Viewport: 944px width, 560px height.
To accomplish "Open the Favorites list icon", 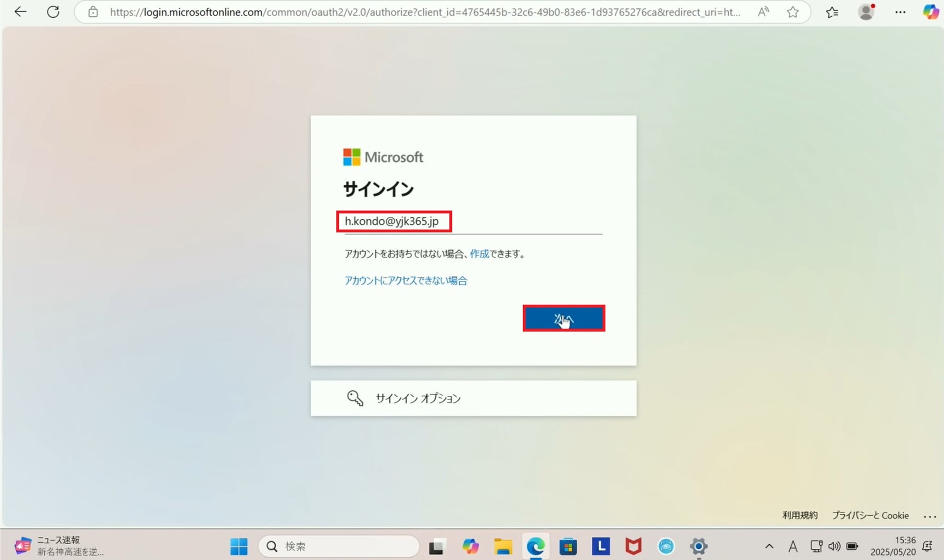I will [x=832, y=12].
